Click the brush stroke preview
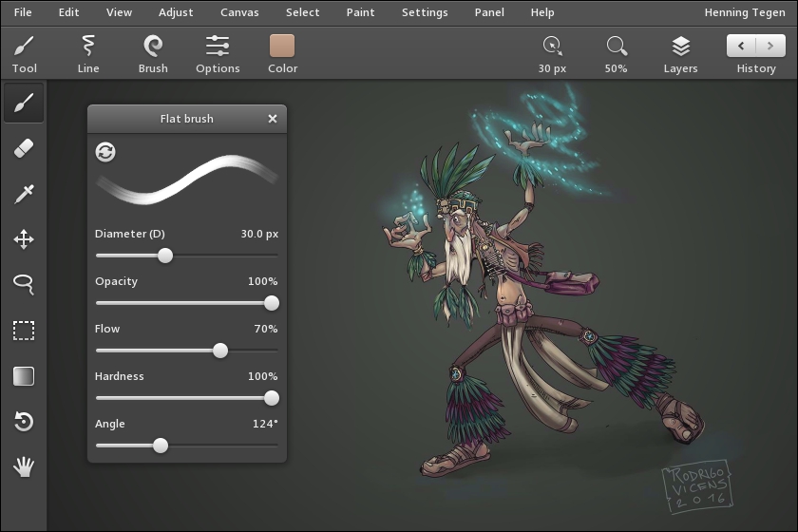The height and width of the screenshot is (532, 798). (187, 180)
